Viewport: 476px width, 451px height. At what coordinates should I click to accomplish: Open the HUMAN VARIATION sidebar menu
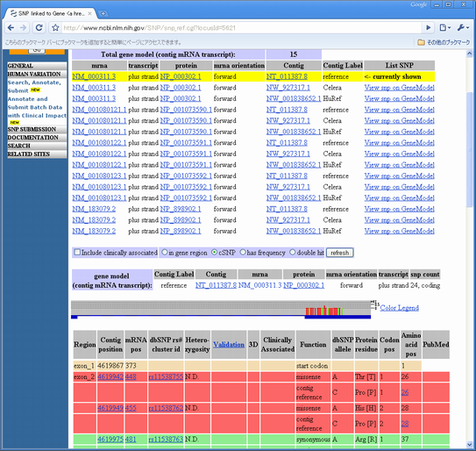37,75
